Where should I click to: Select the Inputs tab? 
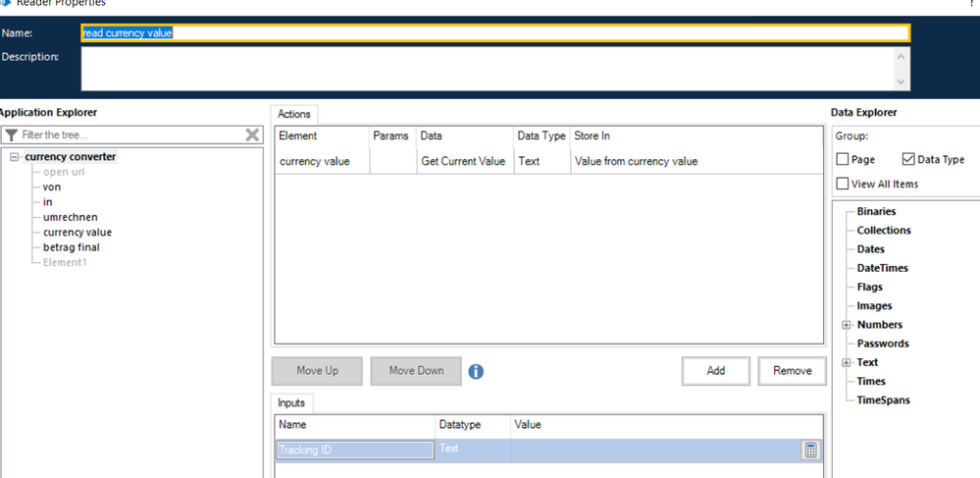pyautogui.click(x=291, y=402)
